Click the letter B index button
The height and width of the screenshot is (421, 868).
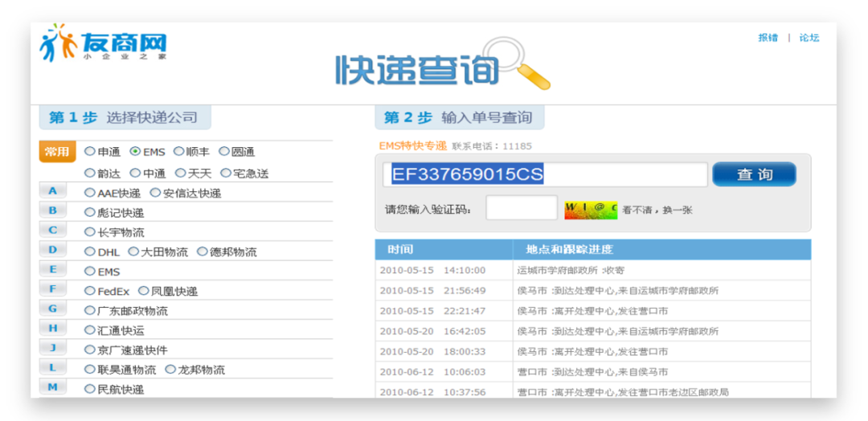click(x=52, y=210)
